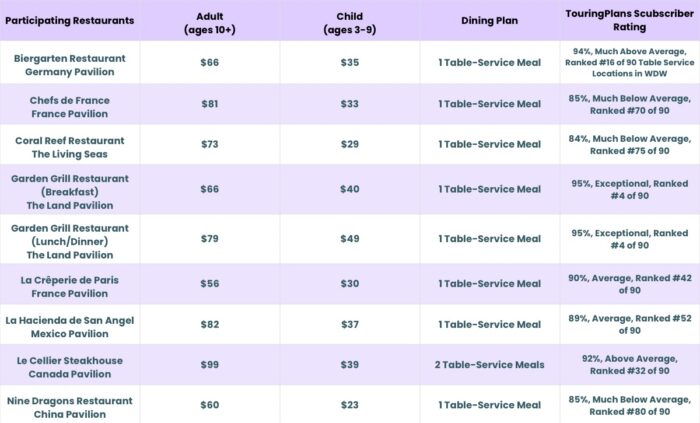Select the $49 child price cell
Screen dimensions: 700x423
click(349, 239)
